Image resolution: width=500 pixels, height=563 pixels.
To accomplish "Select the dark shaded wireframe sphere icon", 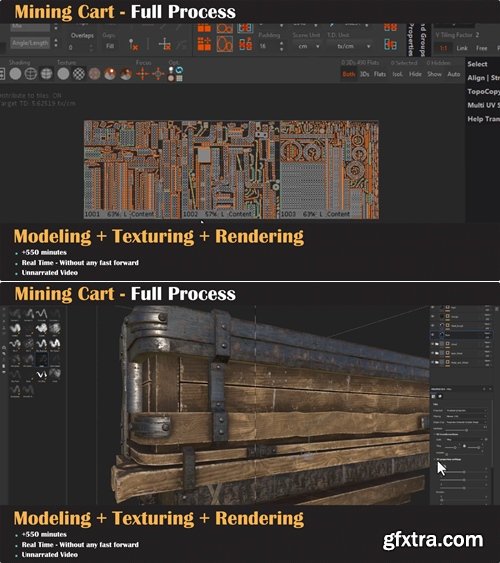I will point(47,74).
